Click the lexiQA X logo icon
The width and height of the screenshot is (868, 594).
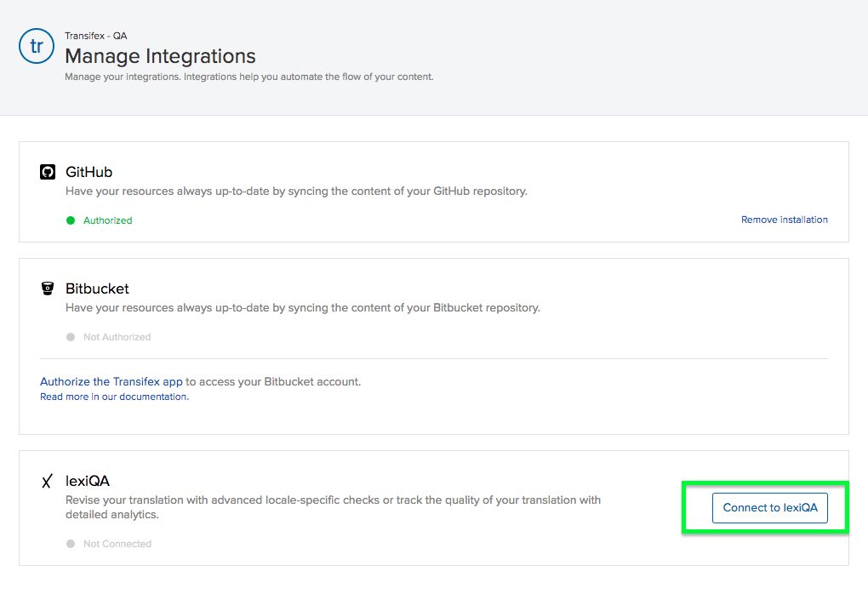(47, 481)
